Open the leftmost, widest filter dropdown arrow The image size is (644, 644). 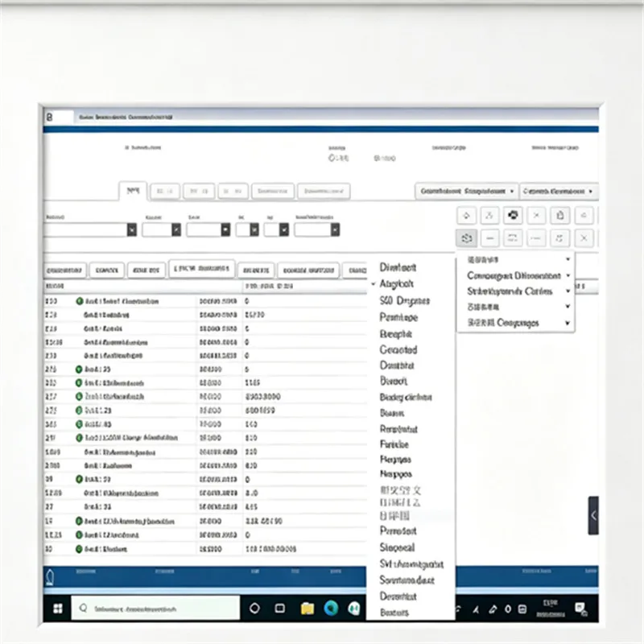coord(131,229)
